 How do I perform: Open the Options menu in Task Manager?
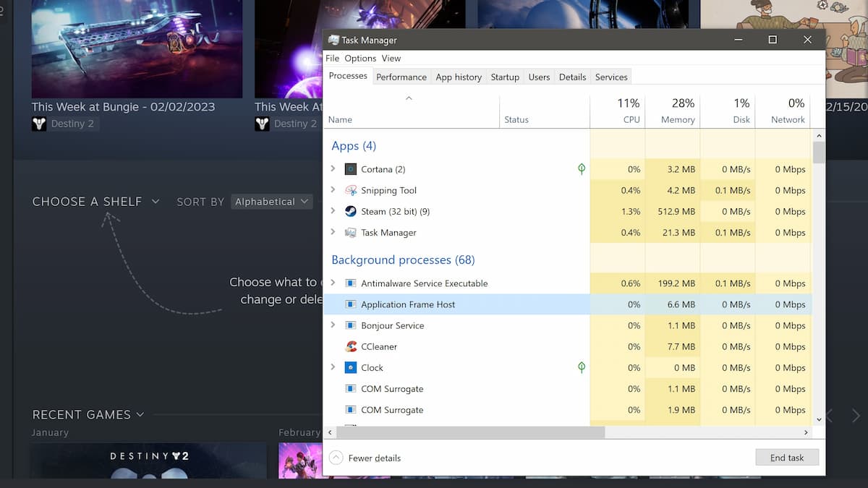pos(360,58)
